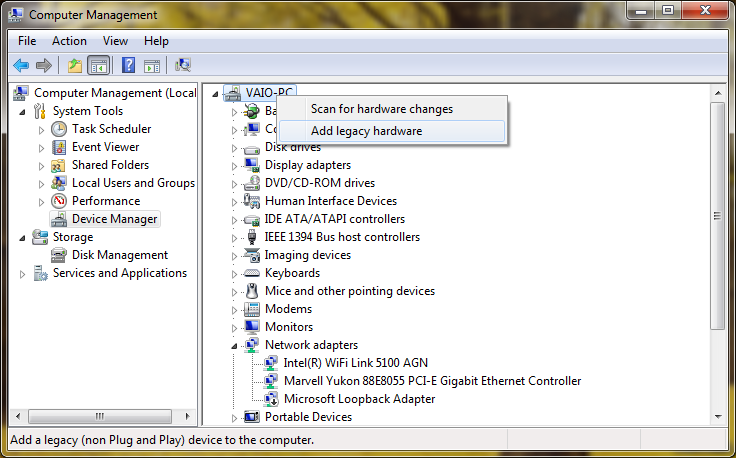
Task: Expand the Keyboards category
Action: coord(234,274)
